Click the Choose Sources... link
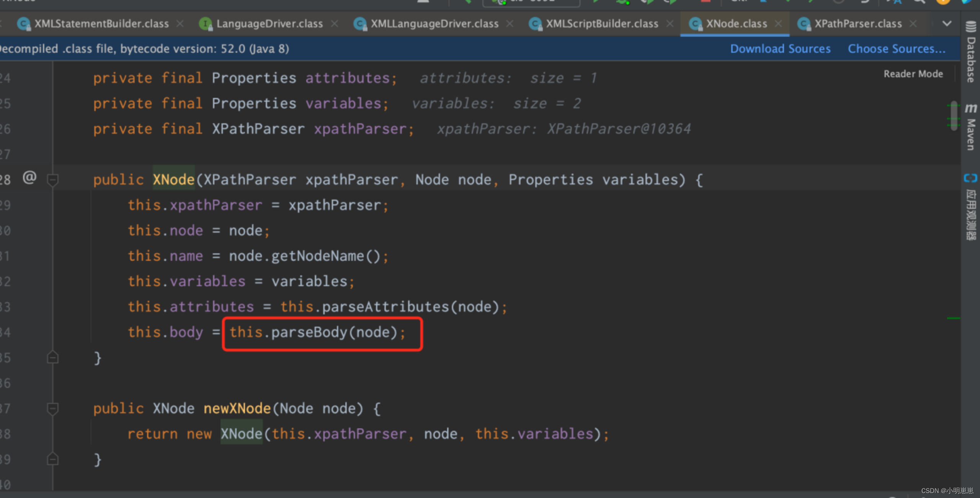980x498 pixels. pos(897,49)
